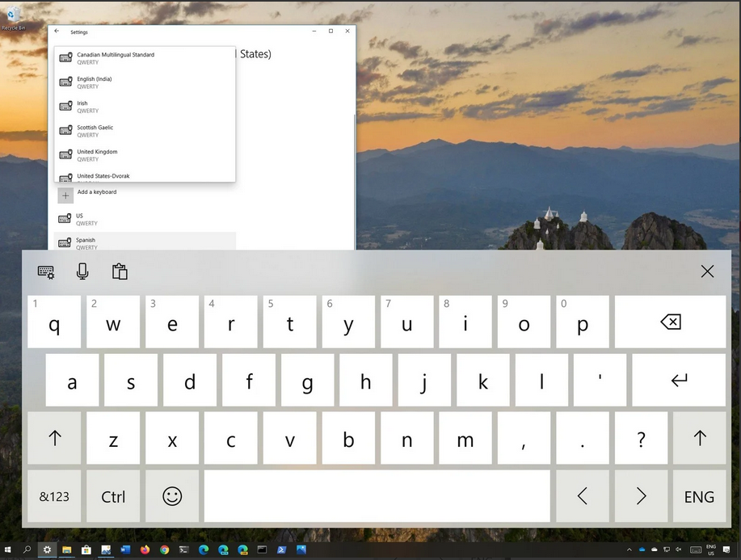Select Canadian Multilingual Standard keyboard
Viewport: 741px width, 560px height.
tap(115, 58)
